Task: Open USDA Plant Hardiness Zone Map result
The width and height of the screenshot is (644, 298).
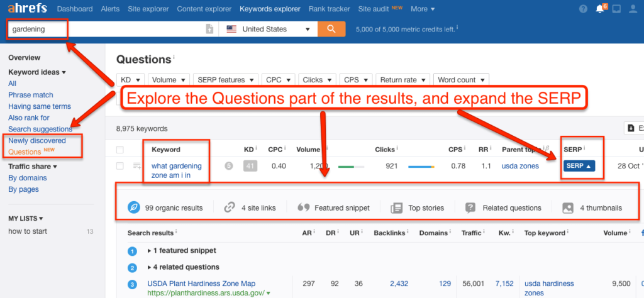Action: [x=201, y=284]
